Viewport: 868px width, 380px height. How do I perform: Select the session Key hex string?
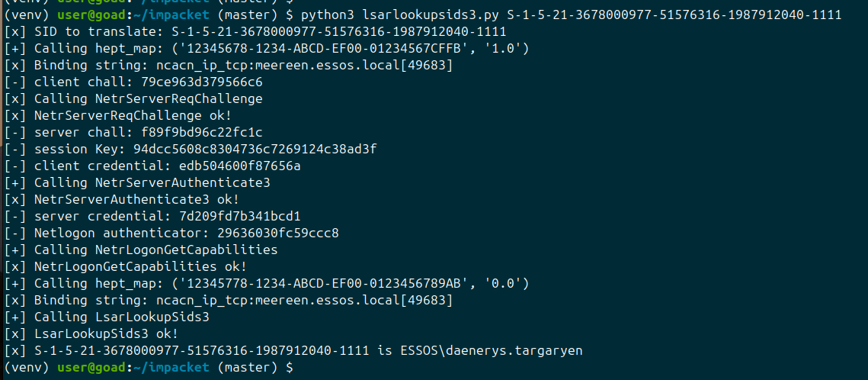(256, 149)
